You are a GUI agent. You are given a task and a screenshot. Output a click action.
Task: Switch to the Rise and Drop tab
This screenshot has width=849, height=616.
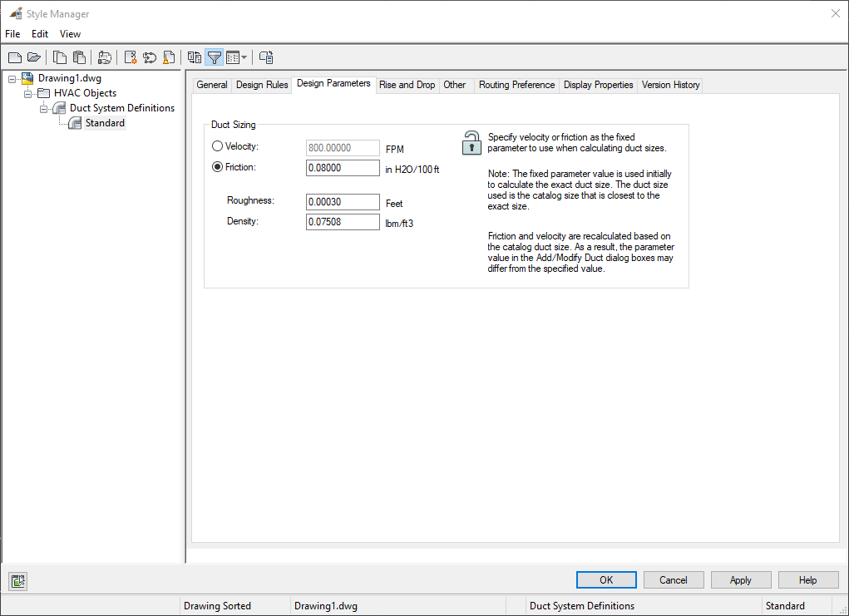point(407,85)
